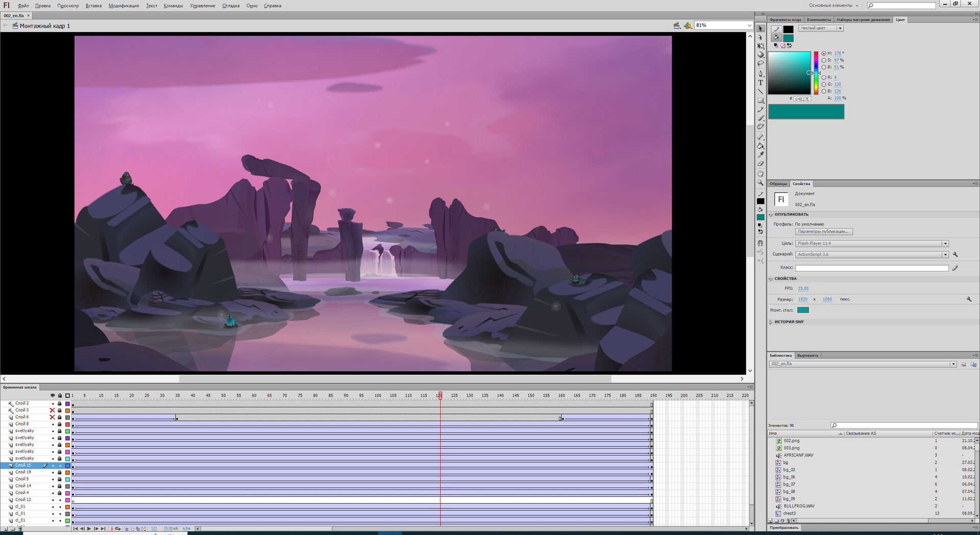980x535 pixels.
Task: Select the Pen tool
Action: [761, 74]
